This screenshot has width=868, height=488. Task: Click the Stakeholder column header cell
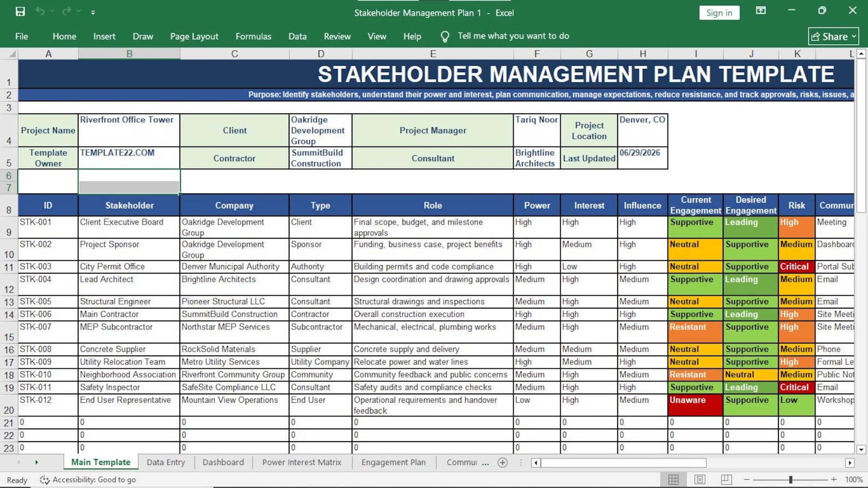click(x=129, y=205)
